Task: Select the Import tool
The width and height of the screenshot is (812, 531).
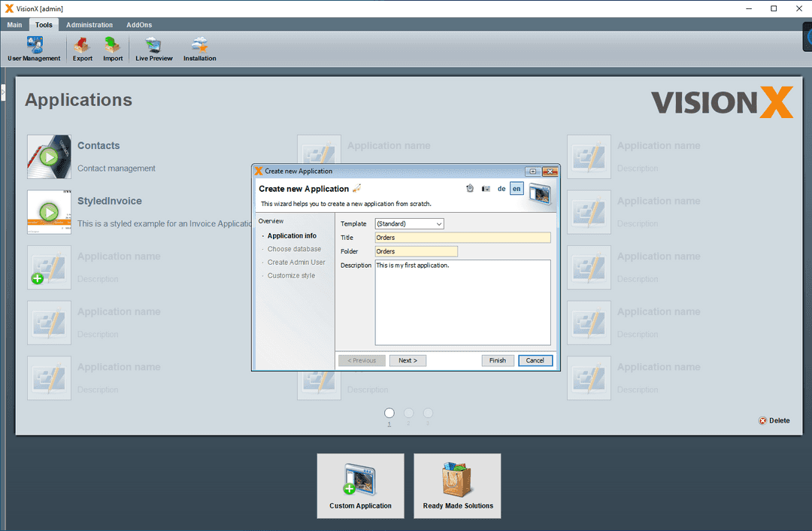Action: click(x=113, y=47)
